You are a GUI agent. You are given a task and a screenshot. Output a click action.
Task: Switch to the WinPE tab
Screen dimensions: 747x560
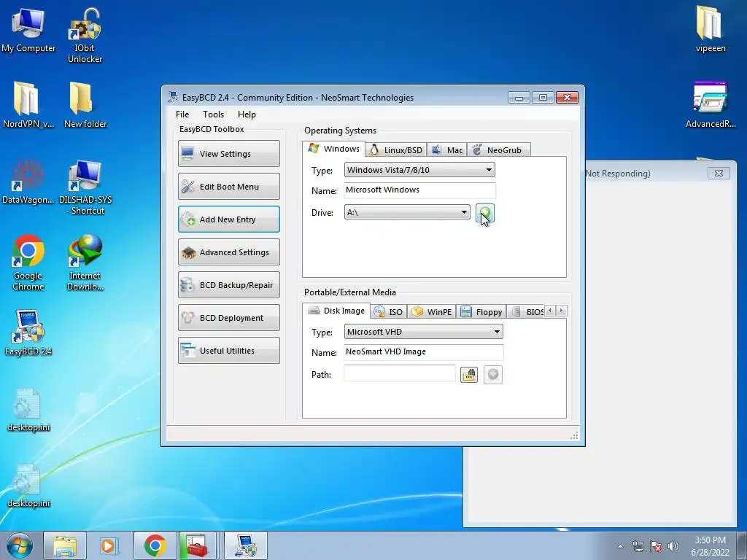(432, 312)
